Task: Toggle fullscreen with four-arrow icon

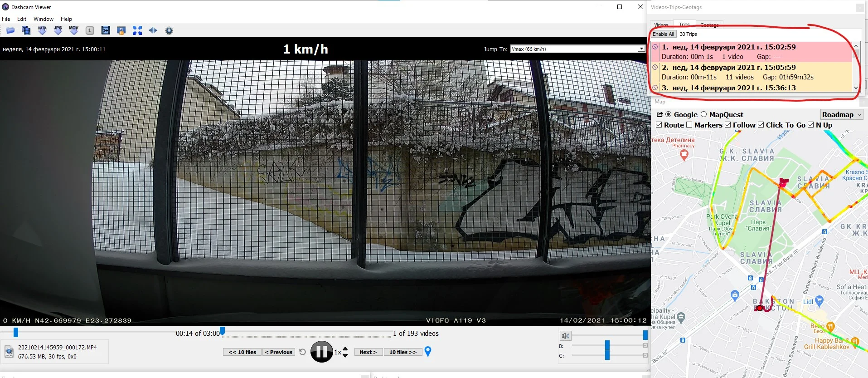Action: click(137, 30)
